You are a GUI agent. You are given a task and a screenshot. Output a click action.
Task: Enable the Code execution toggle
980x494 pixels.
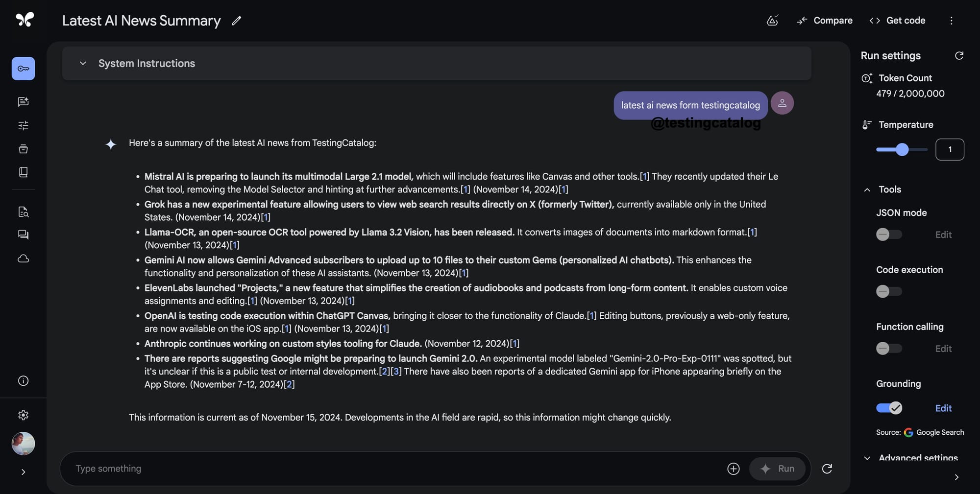pyautogui.click(x=888, y=291)
